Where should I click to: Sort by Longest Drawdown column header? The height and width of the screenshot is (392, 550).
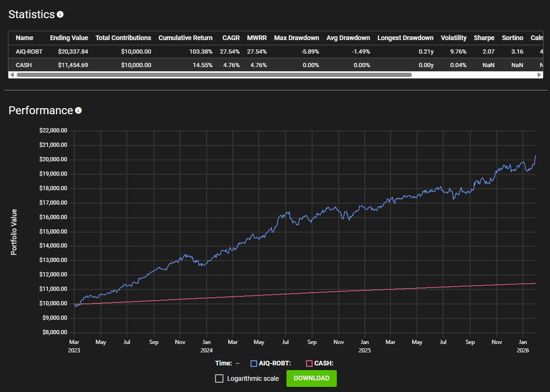(405, 38)
